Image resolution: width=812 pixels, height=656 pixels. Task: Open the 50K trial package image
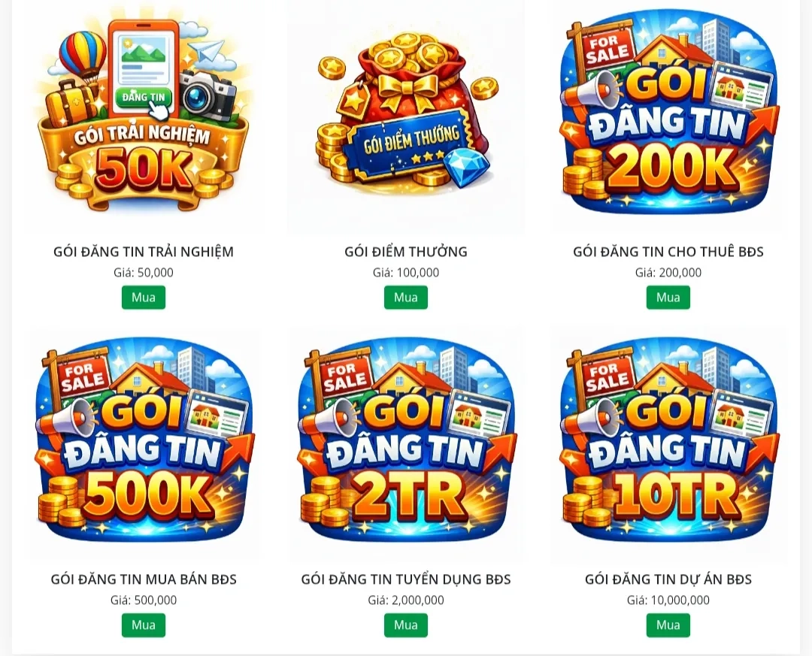click(x=144, y=116)
